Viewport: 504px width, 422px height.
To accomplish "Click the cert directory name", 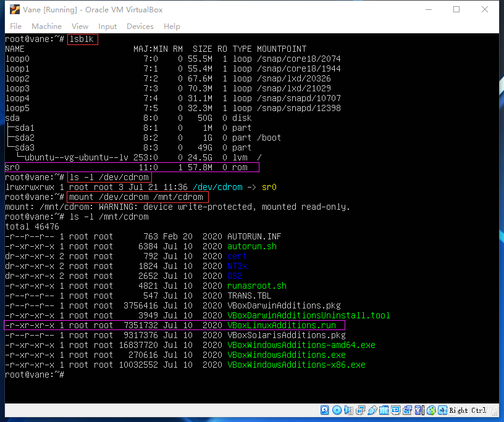I will click(x=237, y=256).
